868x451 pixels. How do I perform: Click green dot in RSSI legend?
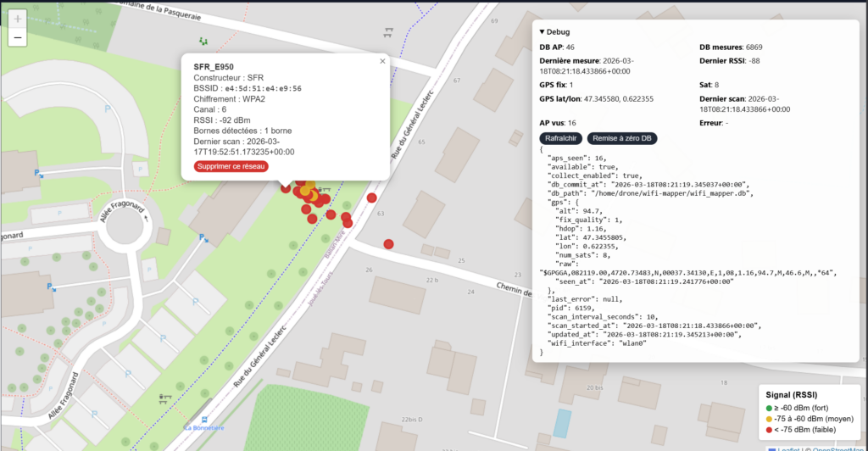pyautogui.click(x=768, y=408)
